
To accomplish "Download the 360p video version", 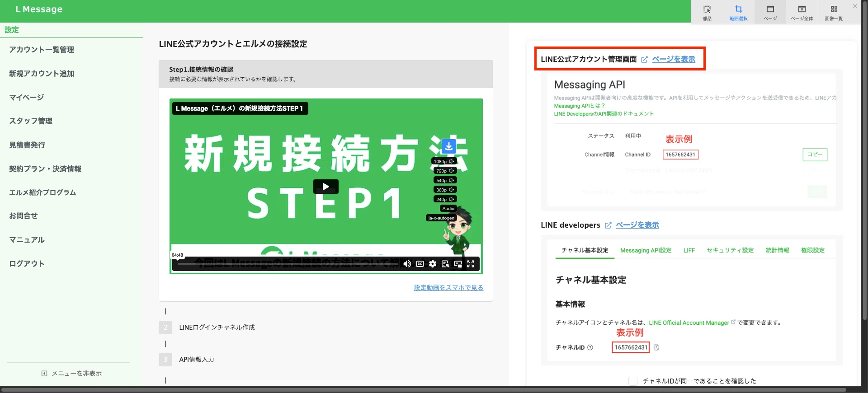I will (445, 190).
